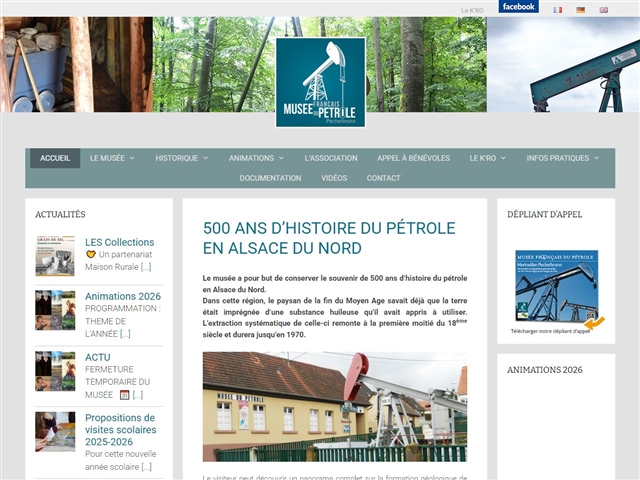
Task: Click the visites scolaires thumbnail image
Action: pyautogui.click(x=55, y=432)
